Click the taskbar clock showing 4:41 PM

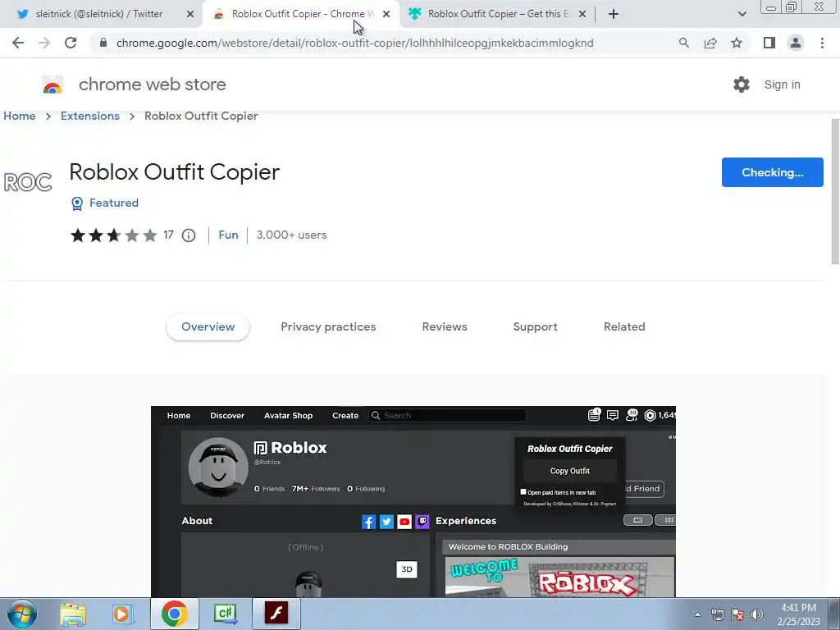pos(798,614)
